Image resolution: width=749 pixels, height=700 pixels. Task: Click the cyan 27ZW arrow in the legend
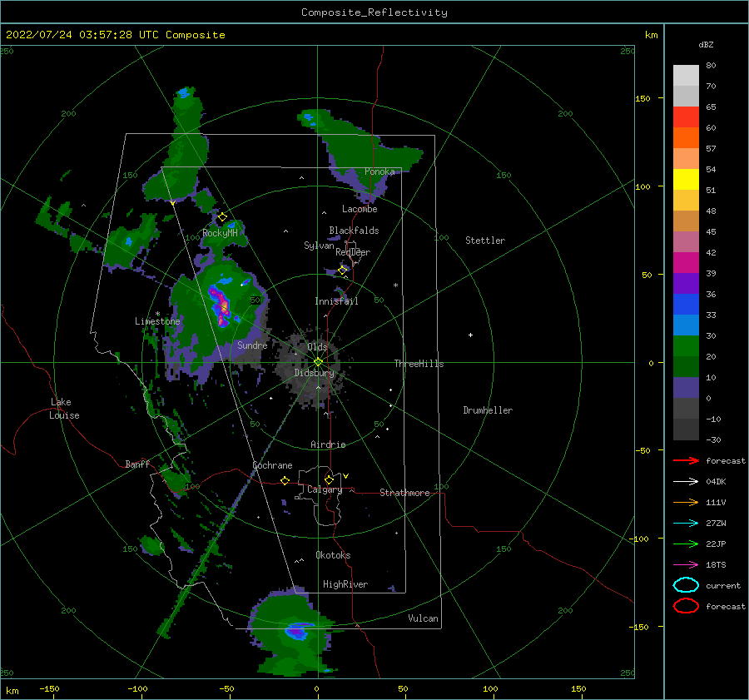[686, 524]
